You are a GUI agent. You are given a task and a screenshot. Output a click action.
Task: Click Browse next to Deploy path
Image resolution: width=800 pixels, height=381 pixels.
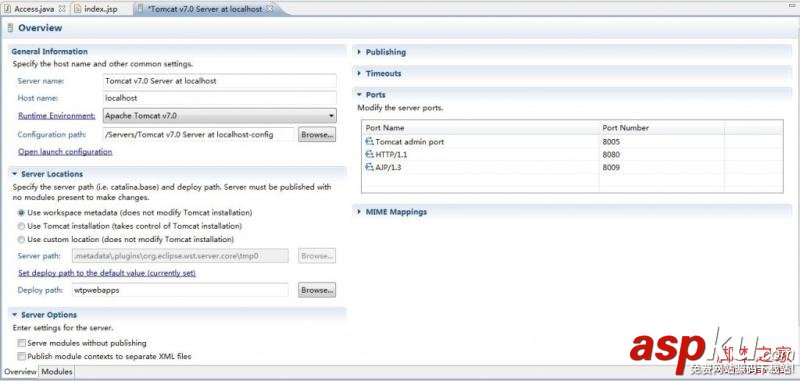click(317, 290)
